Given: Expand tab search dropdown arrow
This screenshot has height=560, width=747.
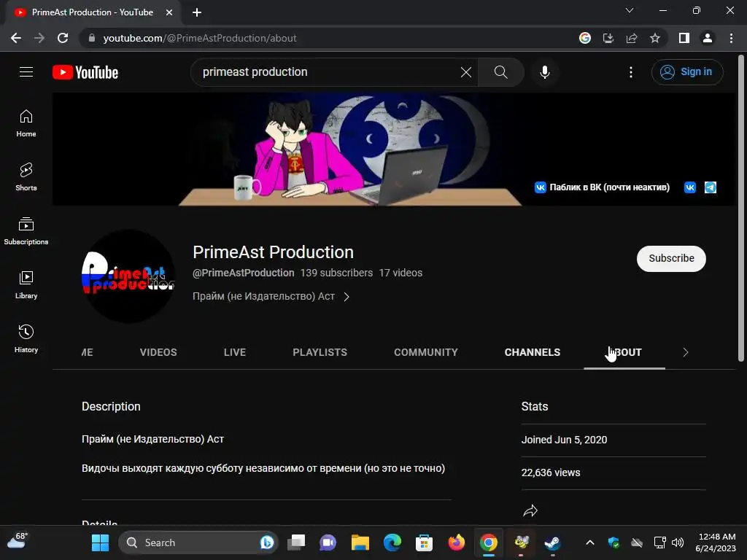Looking at the screenshot, I should click(x=630, y=10).
